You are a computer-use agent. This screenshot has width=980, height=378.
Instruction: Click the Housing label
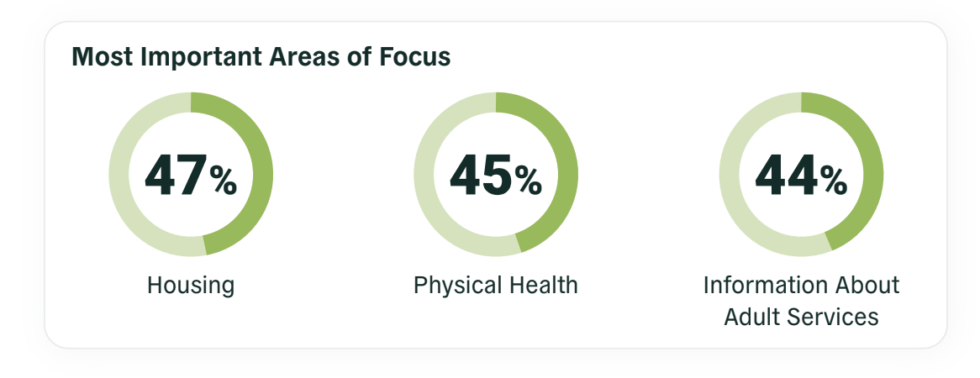pos(191,286)
